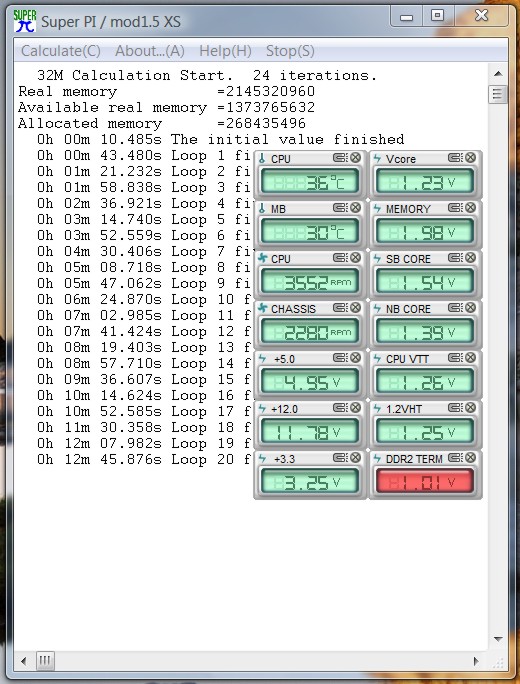This screenshot has height=684, width=520.
Task: Close the +3.3 voltage gadget
Action: point(356,458)
